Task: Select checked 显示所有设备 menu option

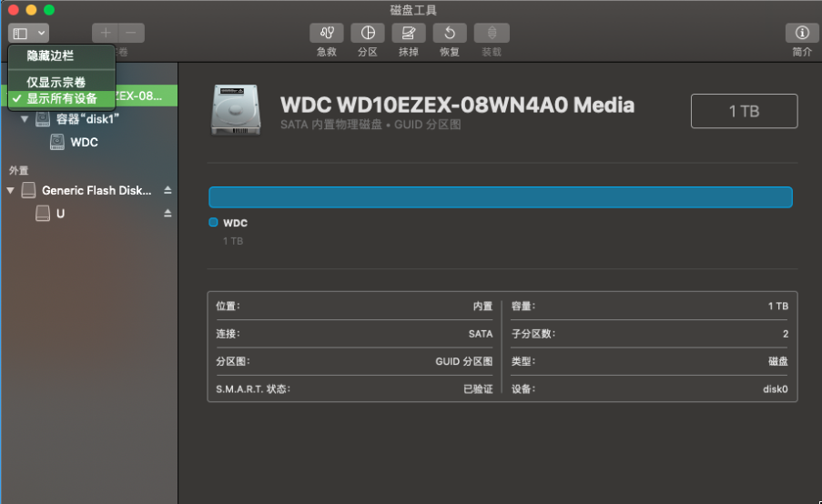Action: (x=61, y=98)
